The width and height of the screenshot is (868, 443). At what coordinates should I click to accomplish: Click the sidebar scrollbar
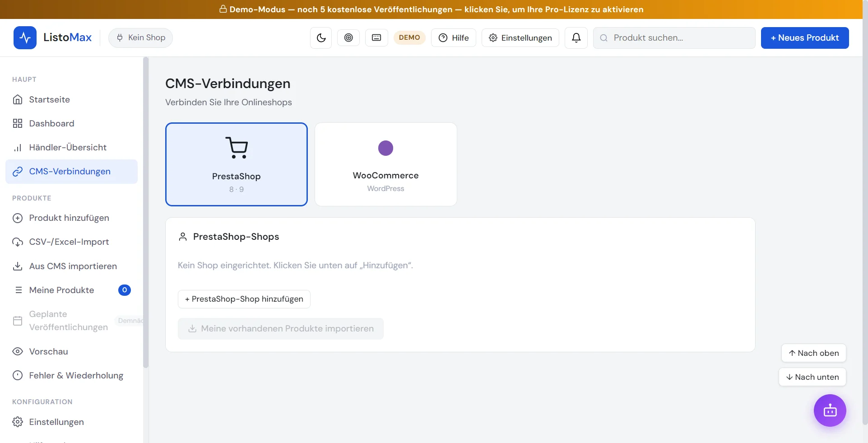[x=145, y=212]
